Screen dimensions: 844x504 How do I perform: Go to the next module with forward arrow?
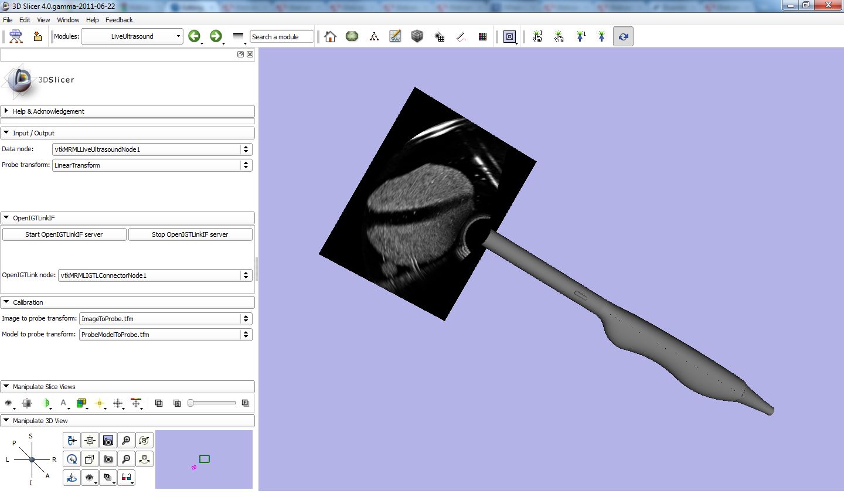(216, 36)
